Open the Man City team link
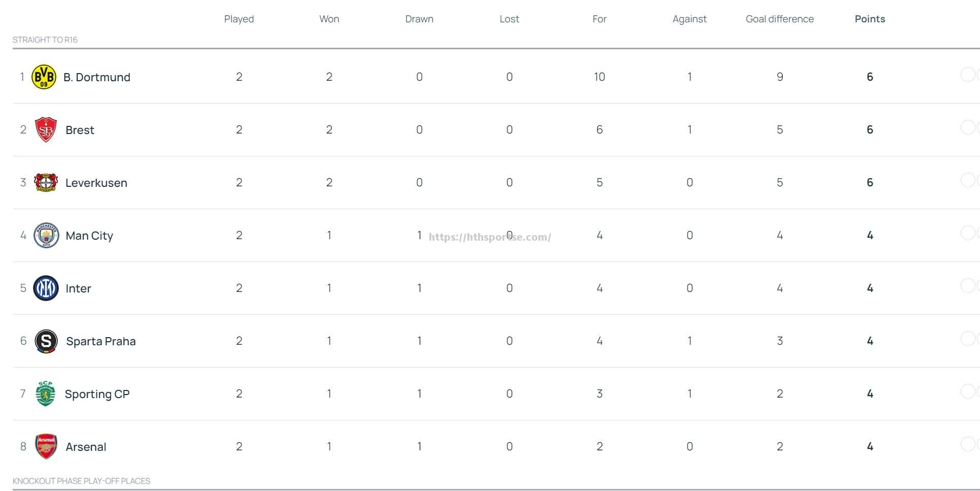980x491 pixels. point(89,236)
